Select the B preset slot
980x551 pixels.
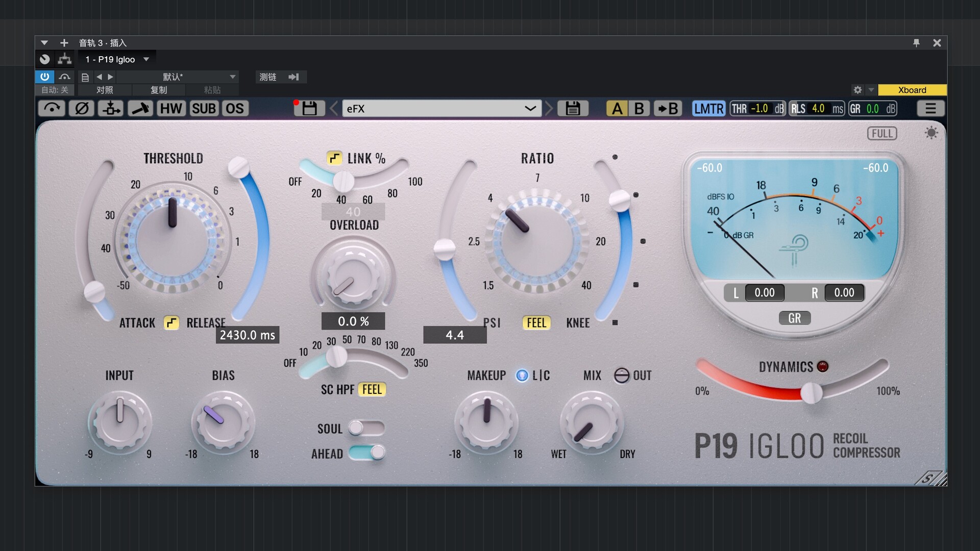[639, 108]
